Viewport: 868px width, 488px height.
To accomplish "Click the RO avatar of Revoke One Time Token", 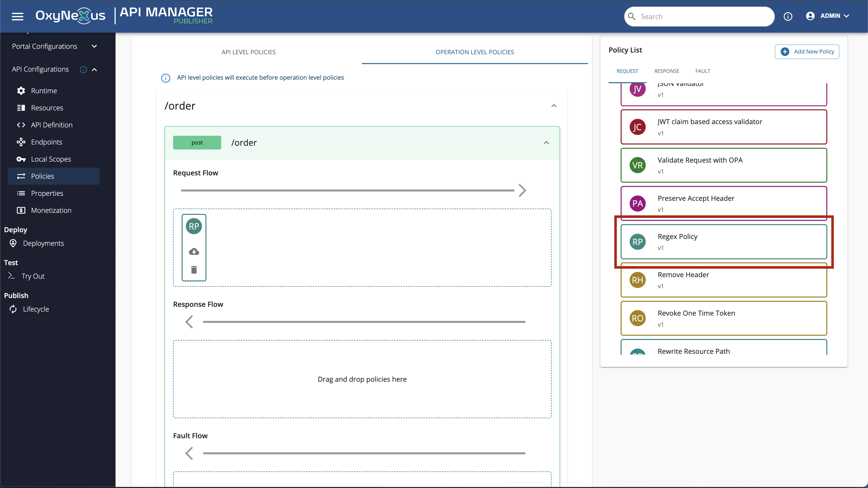I will 637,318.
